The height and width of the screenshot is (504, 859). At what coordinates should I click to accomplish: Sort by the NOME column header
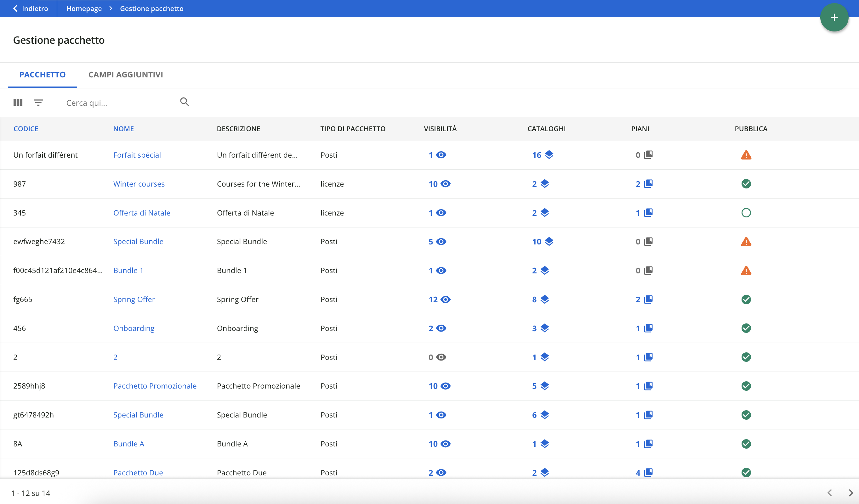click(123, 129)
